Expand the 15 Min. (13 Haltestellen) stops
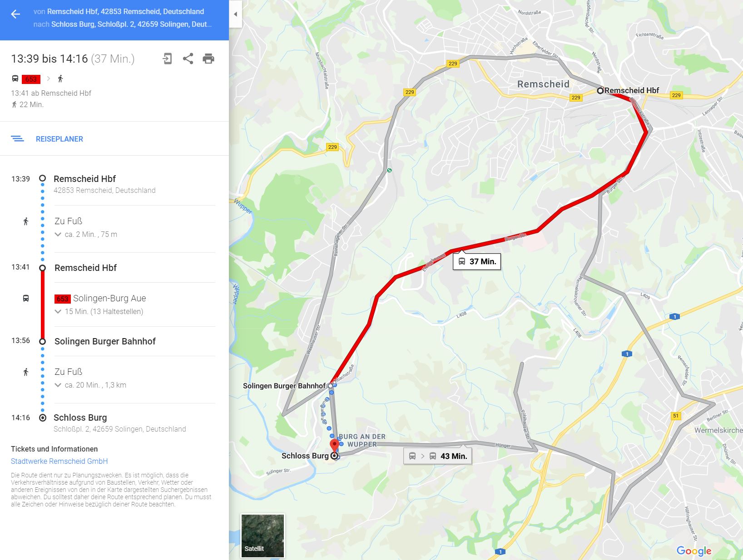The image size is (743, 560). [x=99, y=312]
